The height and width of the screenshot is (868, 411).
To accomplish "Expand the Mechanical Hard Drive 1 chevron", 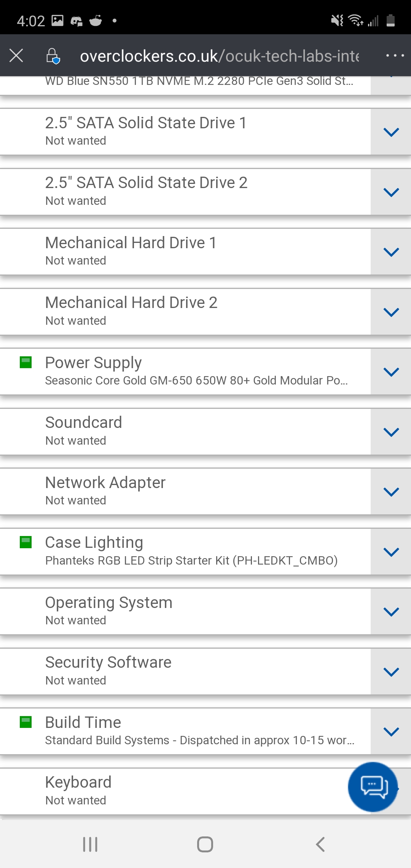I will pos(391,252).
